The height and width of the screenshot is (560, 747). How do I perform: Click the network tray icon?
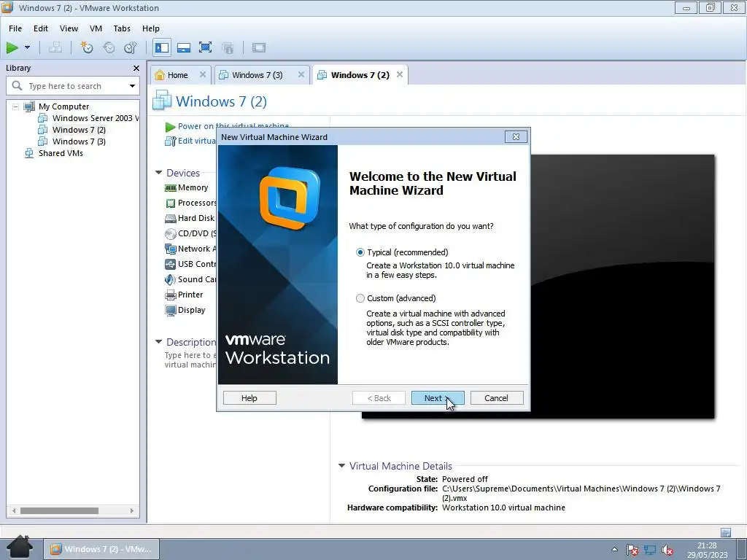[650, 550]
